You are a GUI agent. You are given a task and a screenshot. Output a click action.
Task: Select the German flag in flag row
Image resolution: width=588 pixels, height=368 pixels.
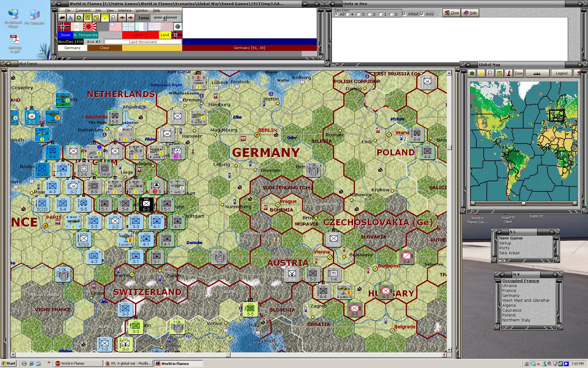[x=64, y=27]
